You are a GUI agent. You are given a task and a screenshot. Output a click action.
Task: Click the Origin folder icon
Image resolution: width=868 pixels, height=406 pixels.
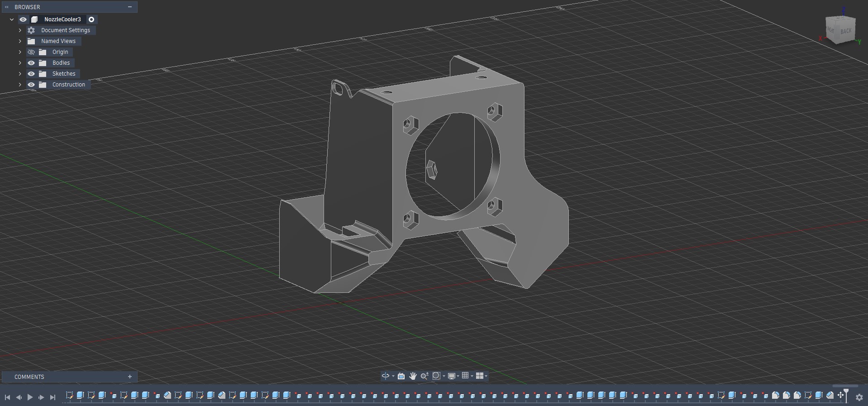(x=43, y=52)
